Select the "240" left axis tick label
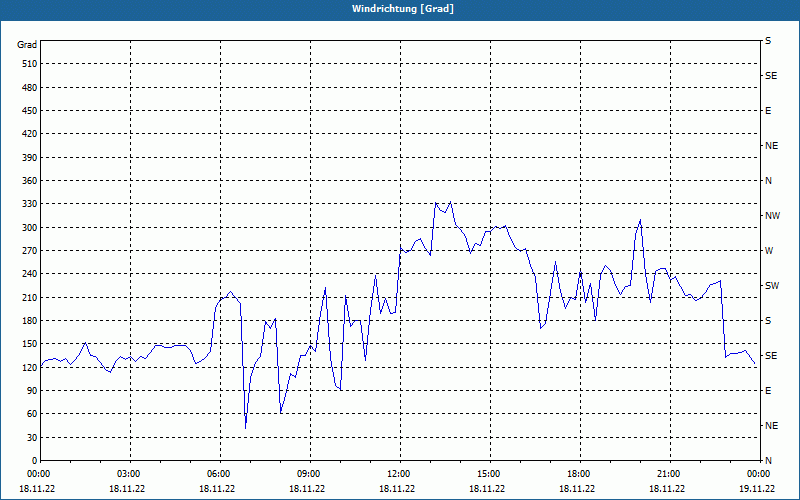 30,274
